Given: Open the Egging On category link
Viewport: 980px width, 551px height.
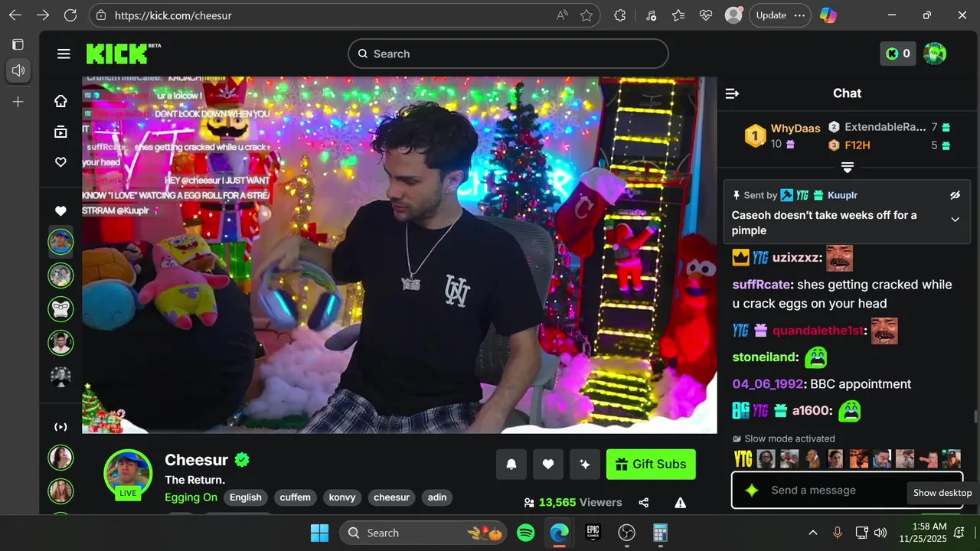Looking at the screenshot, I should [x=191, y=497].
